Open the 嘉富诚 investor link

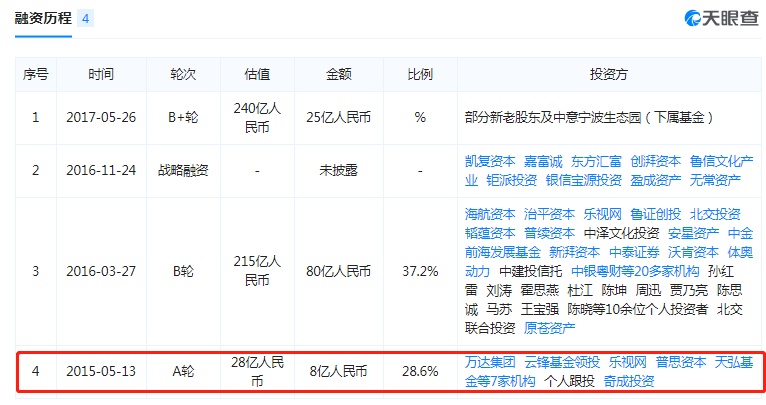[x=543, y=161]
